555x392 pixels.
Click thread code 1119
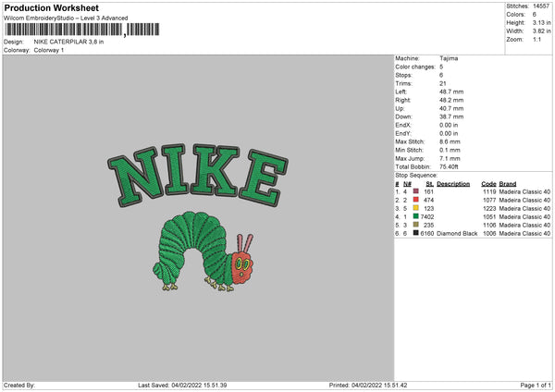(x=489, y=191)
